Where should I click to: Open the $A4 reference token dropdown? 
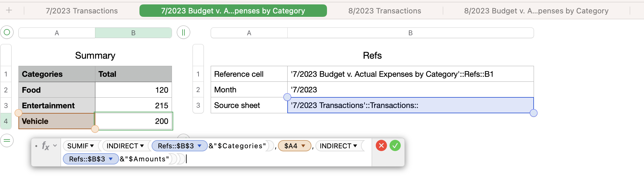pos(303,146)
